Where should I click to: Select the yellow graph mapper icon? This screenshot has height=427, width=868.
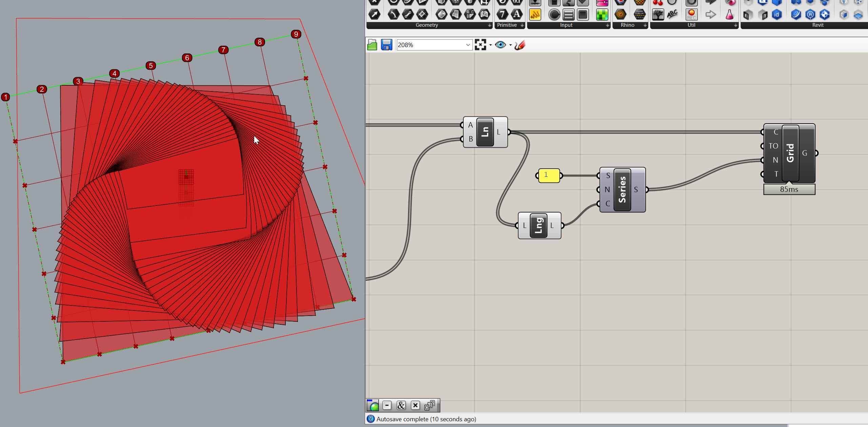[535, 15]
